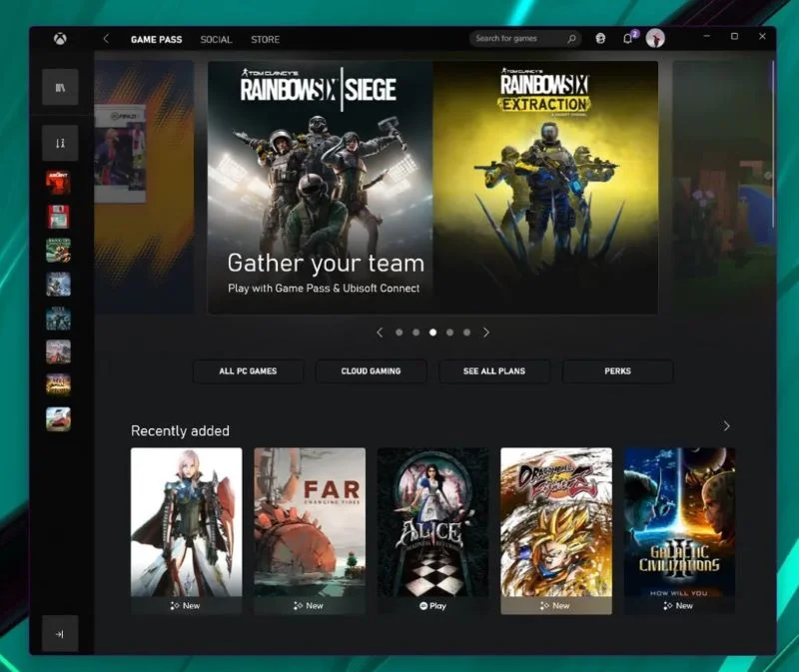799x672 pixels.
Task: Open the SOCIAL tab
Action: 216,39
